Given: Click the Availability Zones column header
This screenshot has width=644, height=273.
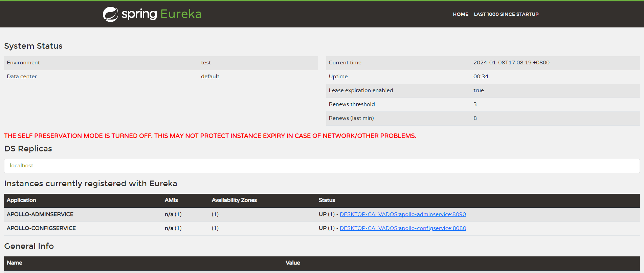Looking at the screenshot, I should pos(234,200).
